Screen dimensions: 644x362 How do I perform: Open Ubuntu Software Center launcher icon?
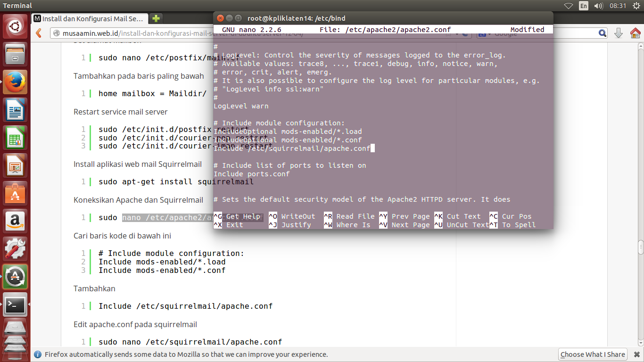point(16,194)
